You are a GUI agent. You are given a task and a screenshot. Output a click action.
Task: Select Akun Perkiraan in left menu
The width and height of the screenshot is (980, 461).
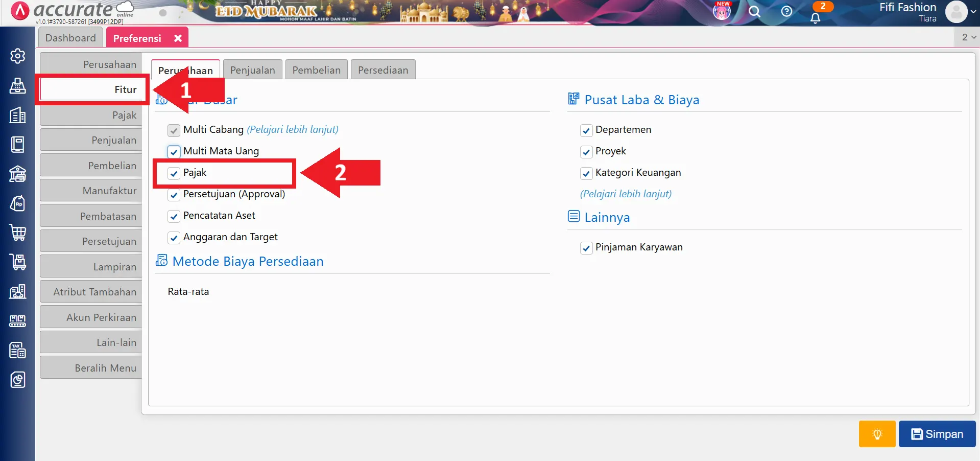click(91, 317)
